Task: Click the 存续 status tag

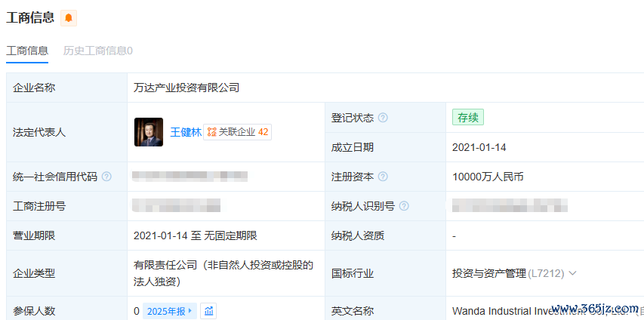Action: tap(468, 118)
